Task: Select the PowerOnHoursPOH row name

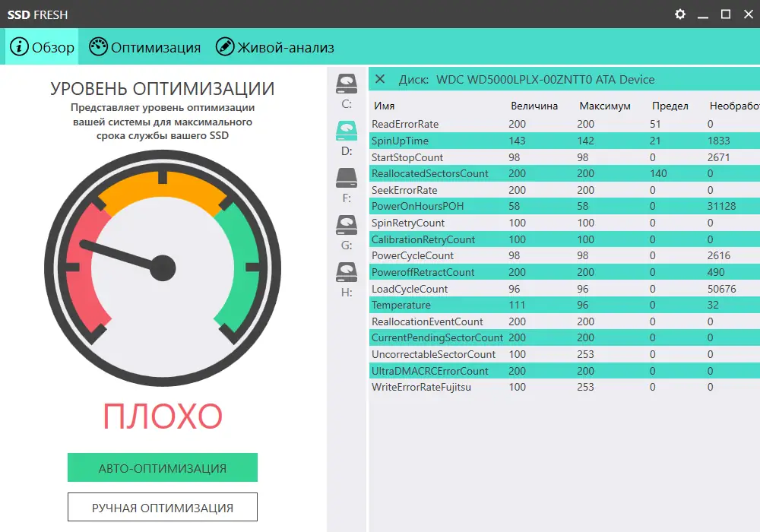Action: (417, 206)
